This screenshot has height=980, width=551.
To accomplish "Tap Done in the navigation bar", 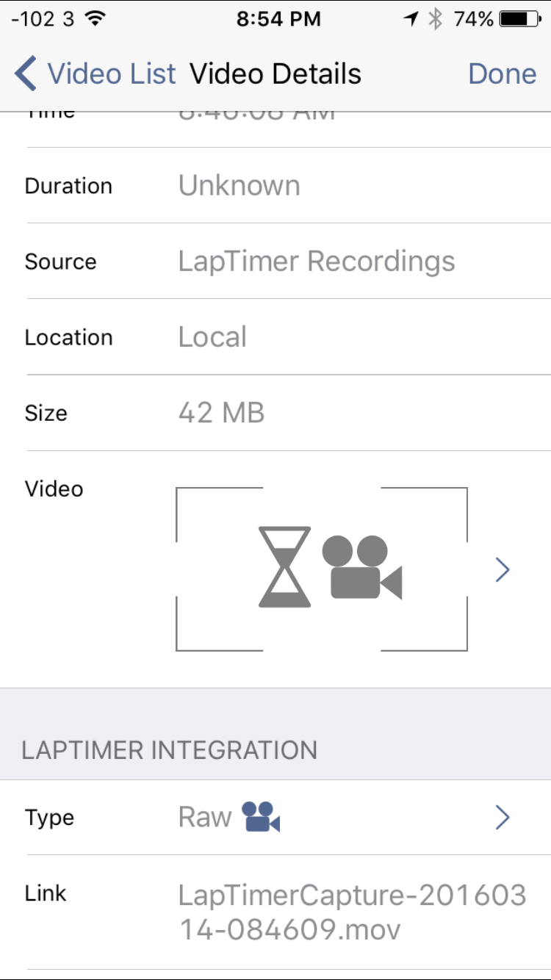I will (503, 74).
